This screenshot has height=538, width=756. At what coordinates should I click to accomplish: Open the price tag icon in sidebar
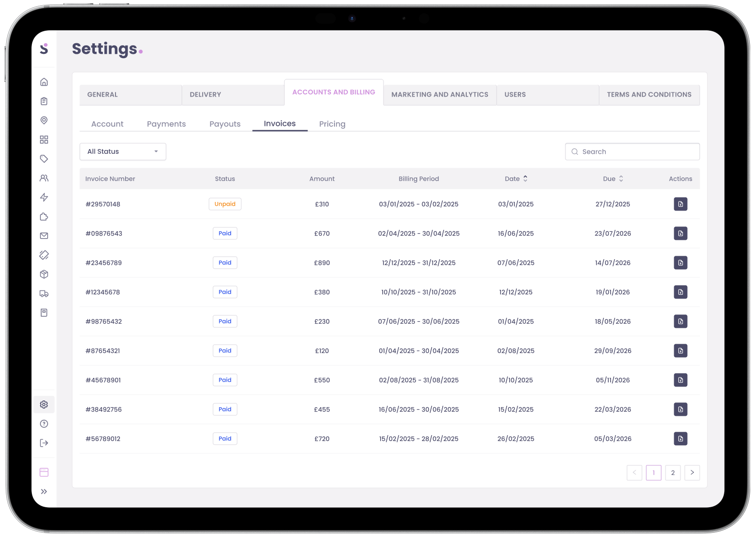[x=44, y=159]
